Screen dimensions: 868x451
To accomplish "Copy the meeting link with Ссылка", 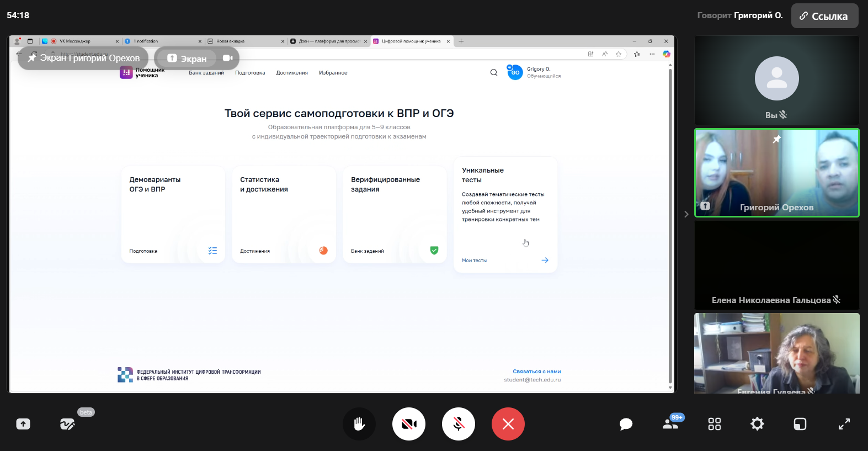I will (x=824, y=16).
